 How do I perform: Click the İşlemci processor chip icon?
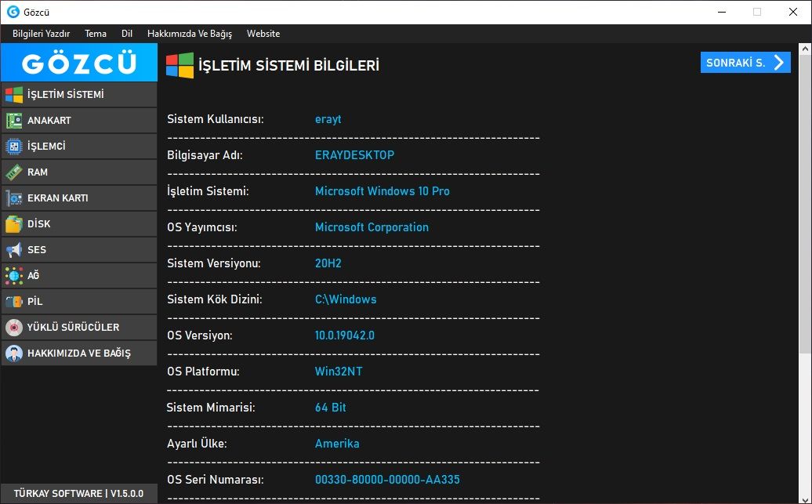pos(14,147)
